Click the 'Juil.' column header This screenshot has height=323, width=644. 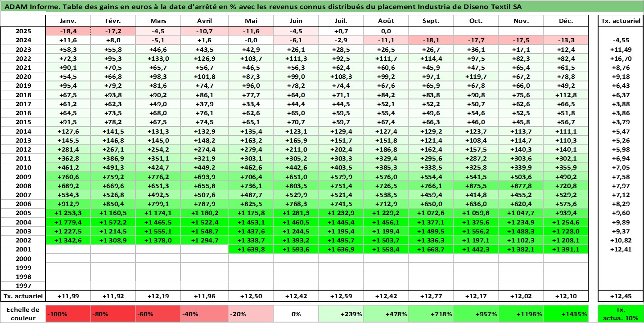[x=341, y=21]
